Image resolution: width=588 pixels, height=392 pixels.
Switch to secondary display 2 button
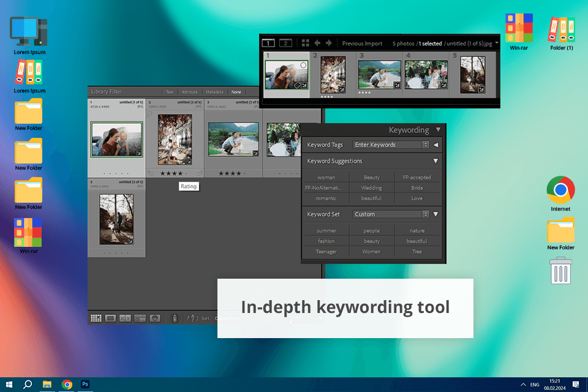[x=285, y=43]
